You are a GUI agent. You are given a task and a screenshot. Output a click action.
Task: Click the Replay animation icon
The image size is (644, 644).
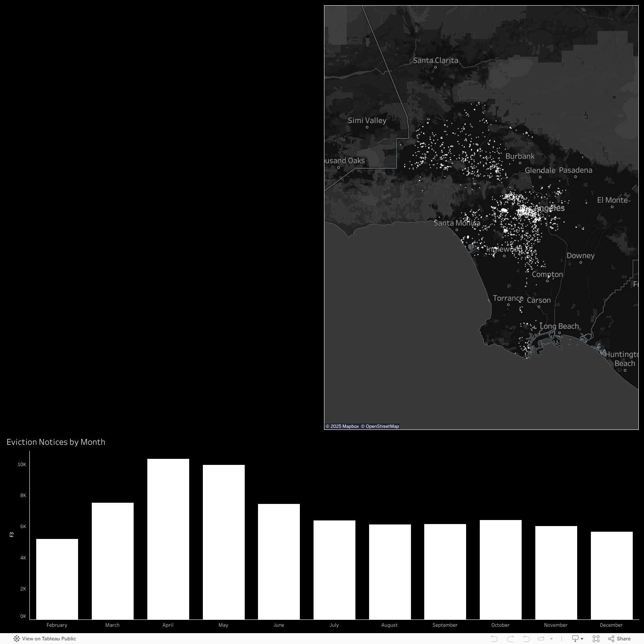(541, 639)
